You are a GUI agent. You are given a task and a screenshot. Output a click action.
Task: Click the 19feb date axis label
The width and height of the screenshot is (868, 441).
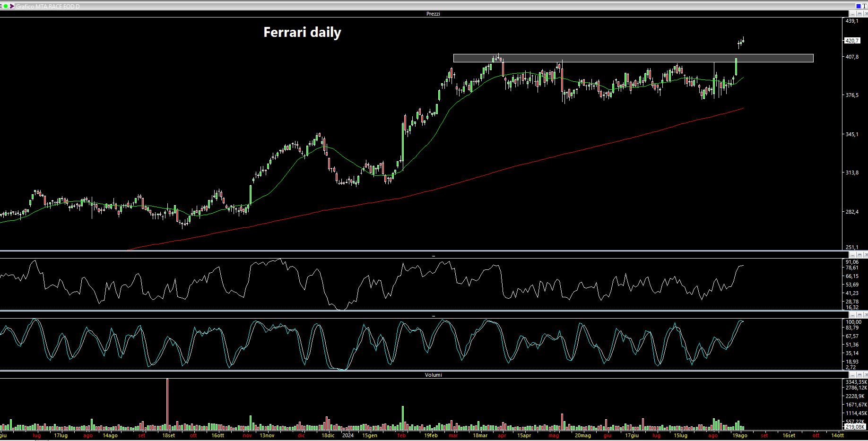tap(431, 435)
